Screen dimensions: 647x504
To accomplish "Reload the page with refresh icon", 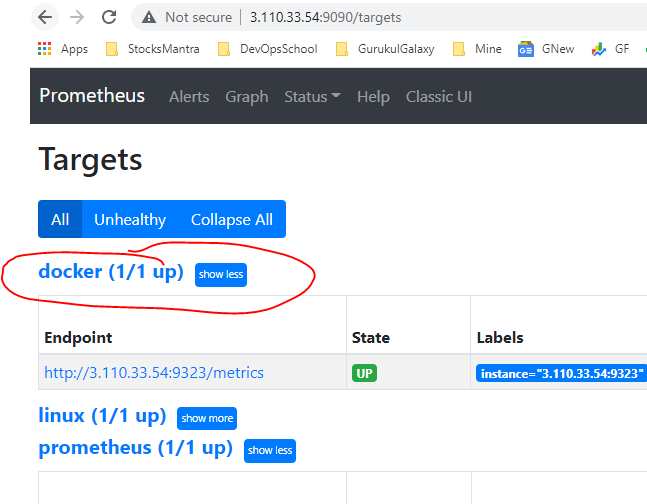I will pos(109,17).
